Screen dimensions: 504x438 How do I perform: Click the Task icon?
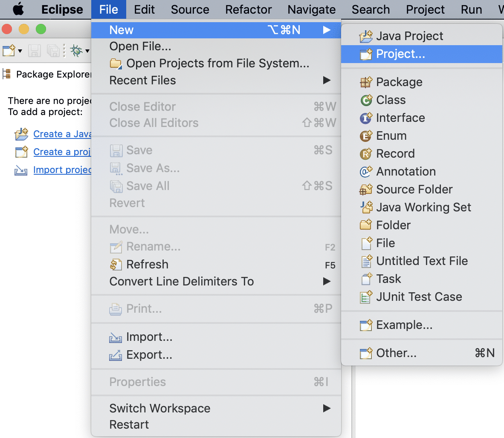pos(366,279)
